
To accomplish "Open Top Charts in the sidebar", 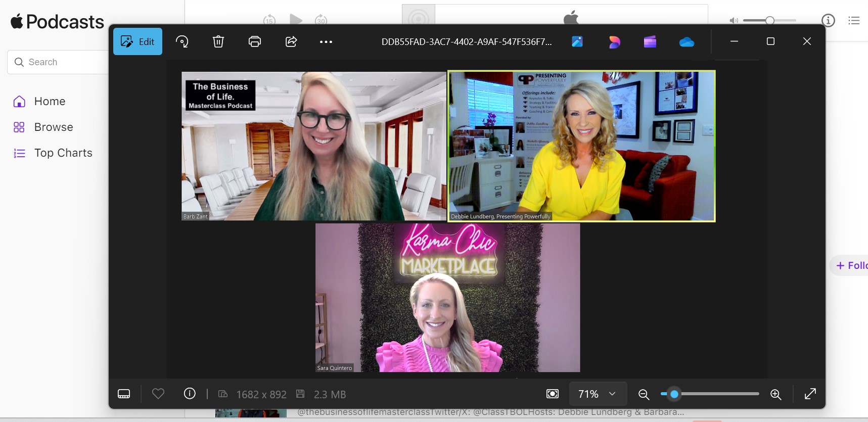I will click(x=63, y=153).
